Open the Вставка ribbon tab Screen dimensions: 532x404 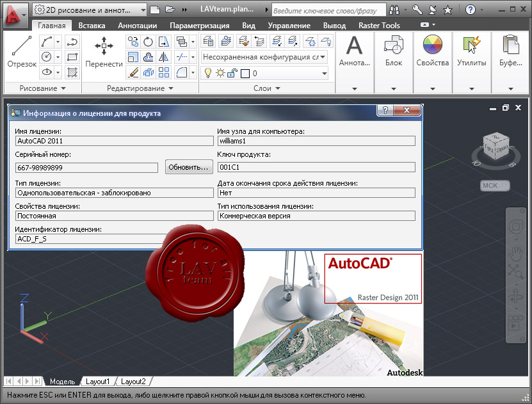[x=92, y=26]
